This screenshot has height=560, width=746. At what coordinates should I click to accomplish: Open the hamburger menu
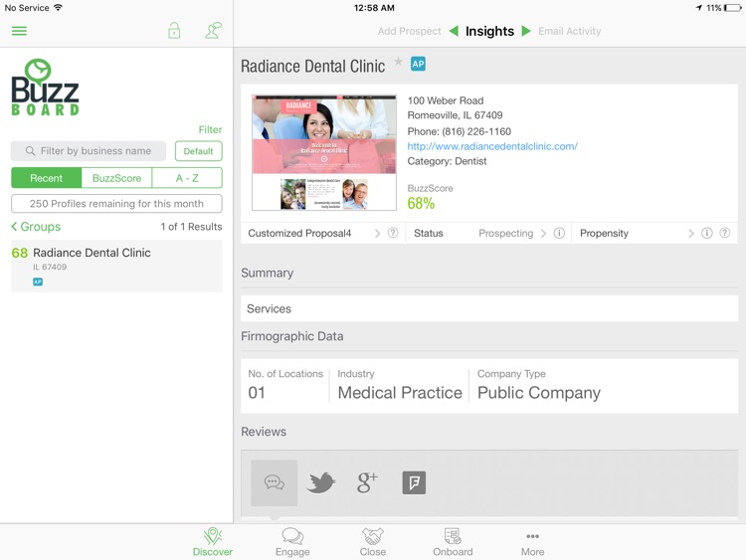(x=19, y=31)
